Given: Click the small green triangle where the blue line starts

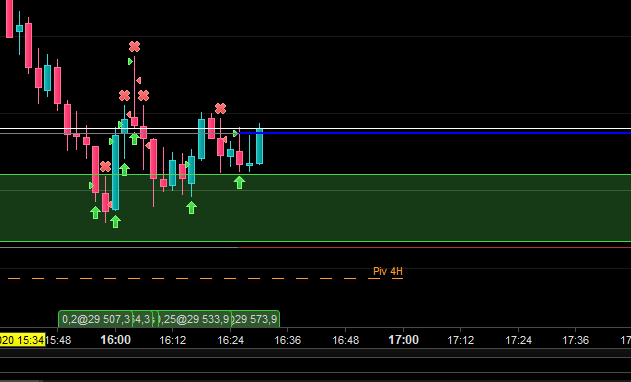Looking at the screenshot, I should (236, 133).
